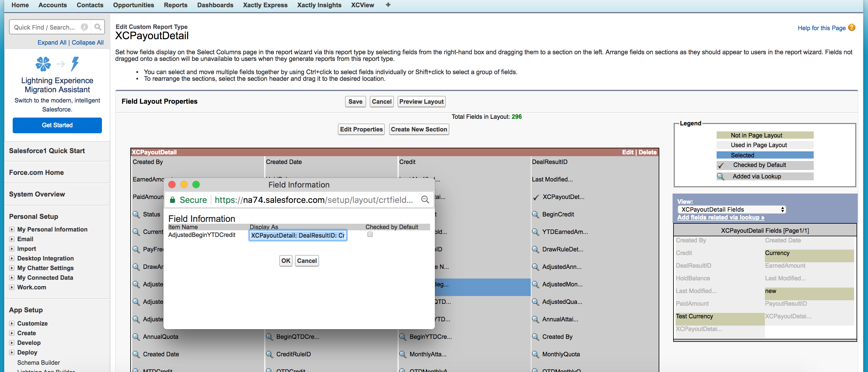Expand Desktop Integration
Viewport: 868px width, 372px height.
tap(12, 258)
